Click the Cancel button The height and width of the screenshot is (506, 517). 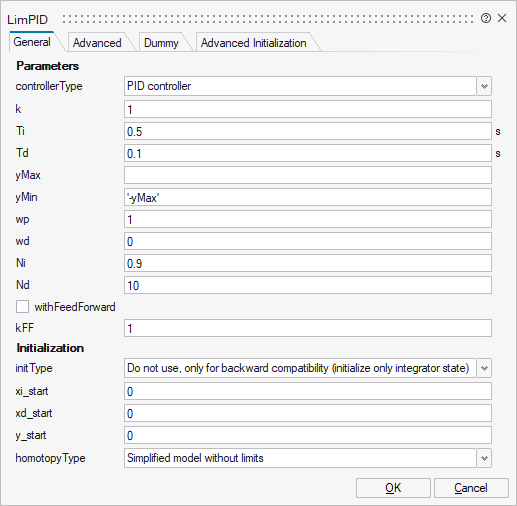pos(471,488)
